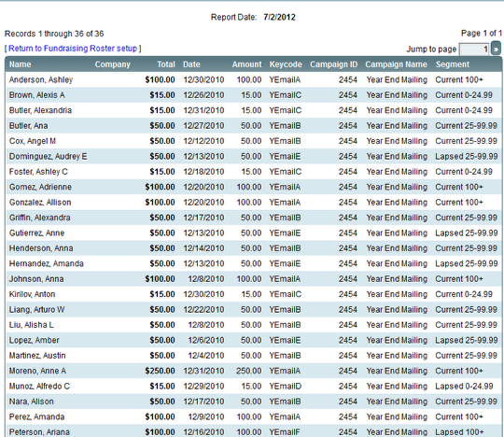This screenshot has height=437, width=504.
Task: Sort by the Total column header
Action: (x=166, y=64)
